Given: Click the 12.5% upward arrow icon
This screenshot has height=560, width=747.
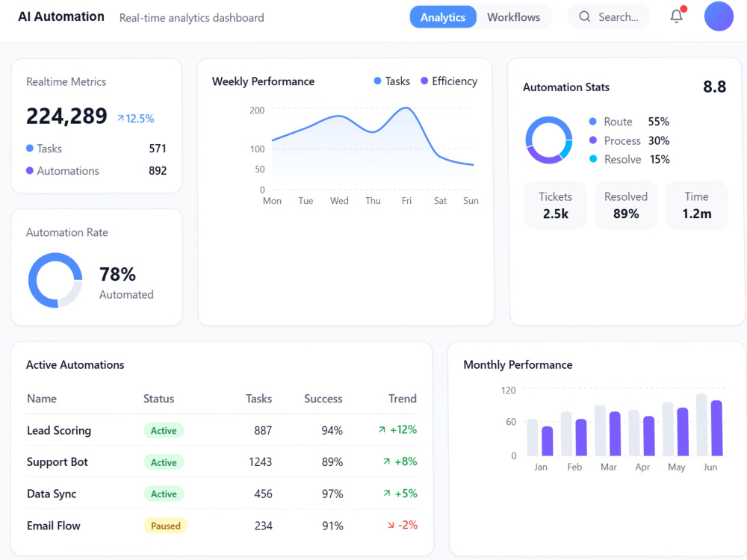Looking at the screenshot, I should (x=120, y=118).
